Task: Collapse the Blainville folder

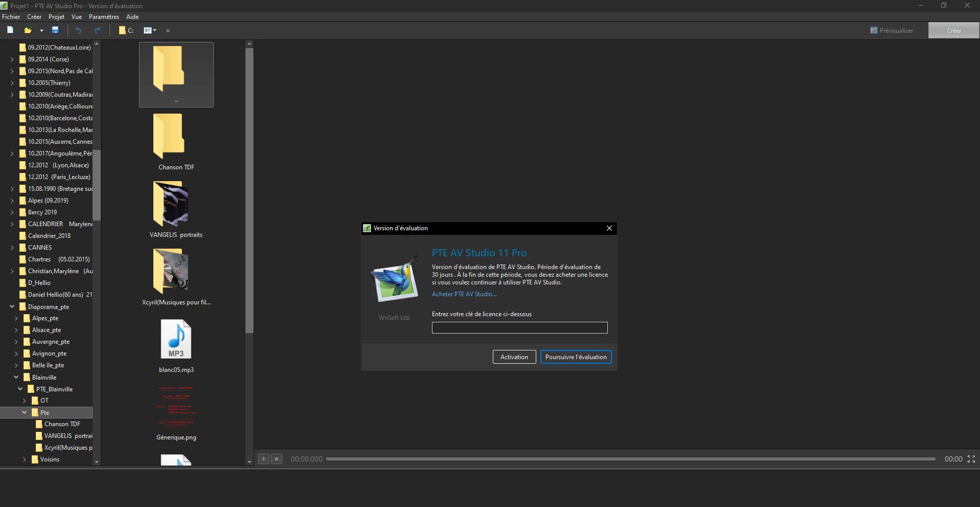Action: [x=16, y=378]
